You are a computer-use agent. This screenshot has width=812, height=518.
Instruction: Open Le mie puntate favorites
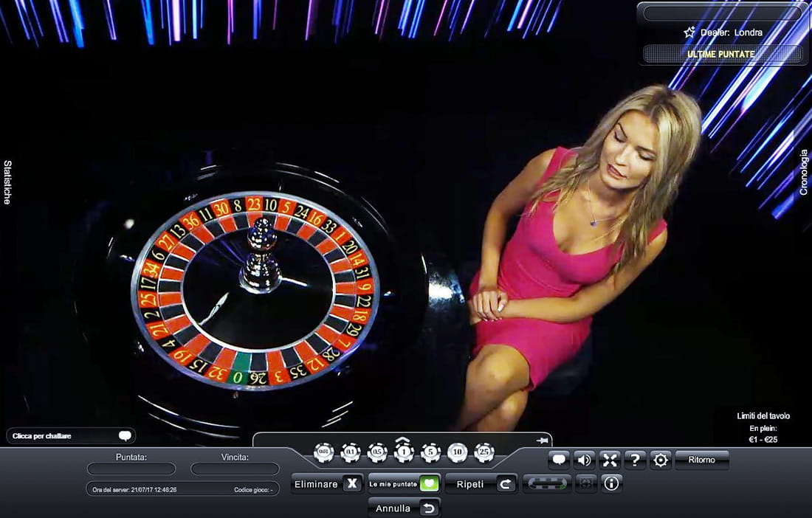404,484
